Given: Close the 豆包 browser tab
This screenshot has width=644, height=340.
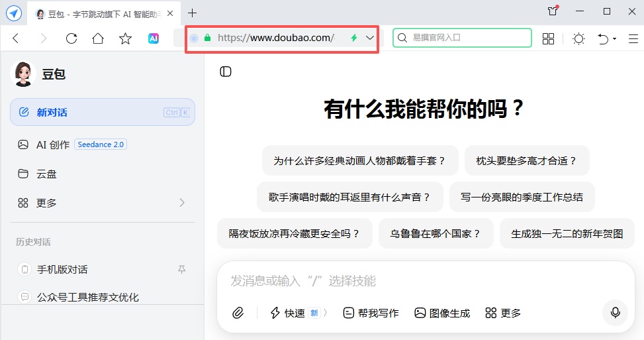Looking at the screenshot, I should coord(170,13).
